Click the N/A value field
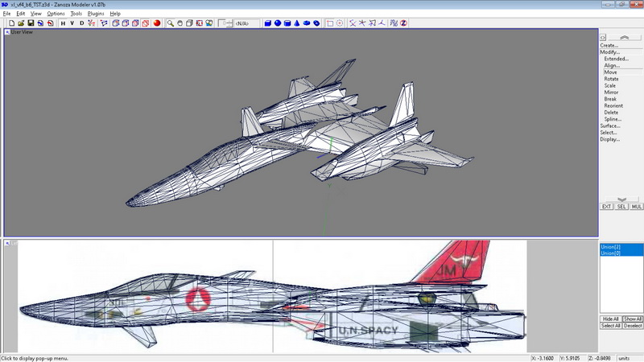The image size is (644, 362). 246,23
